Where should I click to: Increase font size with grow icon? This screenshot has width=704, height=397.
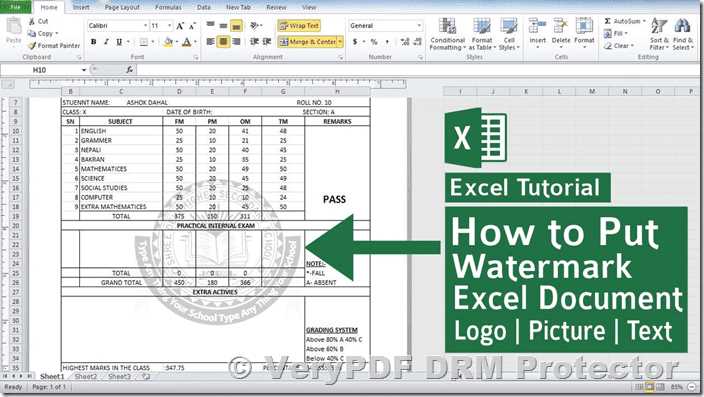[x=180, y=26]
